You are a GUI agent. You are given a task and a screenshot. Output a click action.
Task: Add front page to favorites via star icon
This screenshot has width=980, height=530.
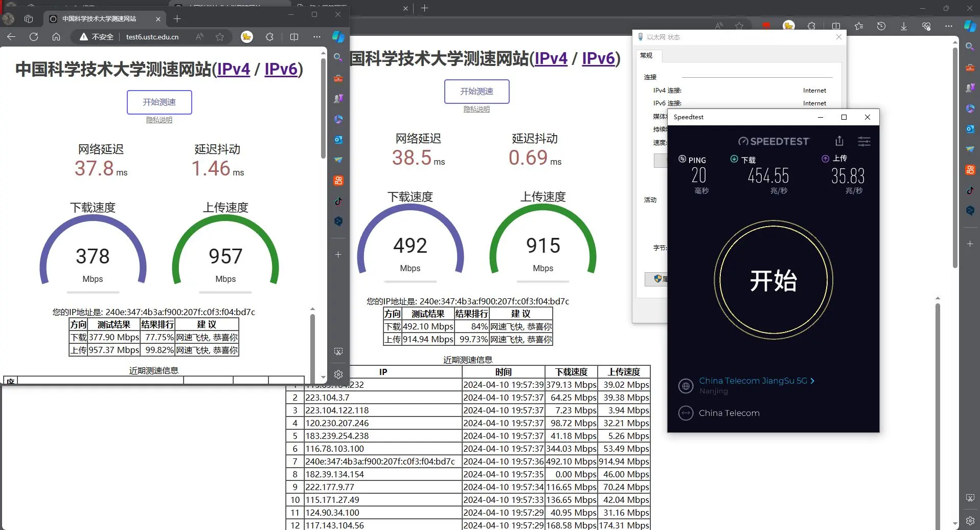pyautogui.click(x=220, y=37)
